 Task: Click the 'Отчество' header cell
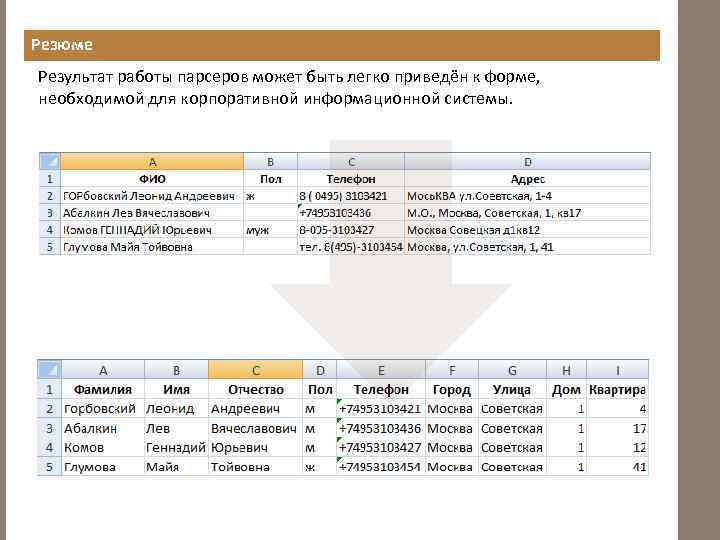[x=256, y=389]
